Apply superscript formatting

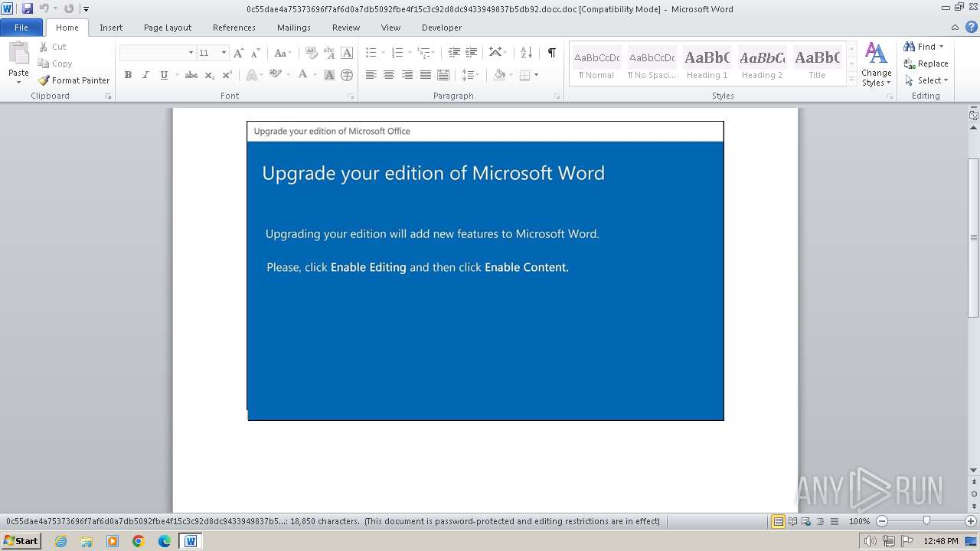227,75
